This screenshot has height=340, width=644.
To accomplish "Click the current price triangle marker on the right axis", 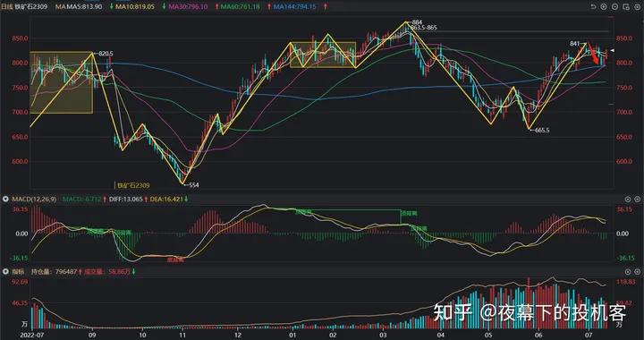I will pos(612,50).
